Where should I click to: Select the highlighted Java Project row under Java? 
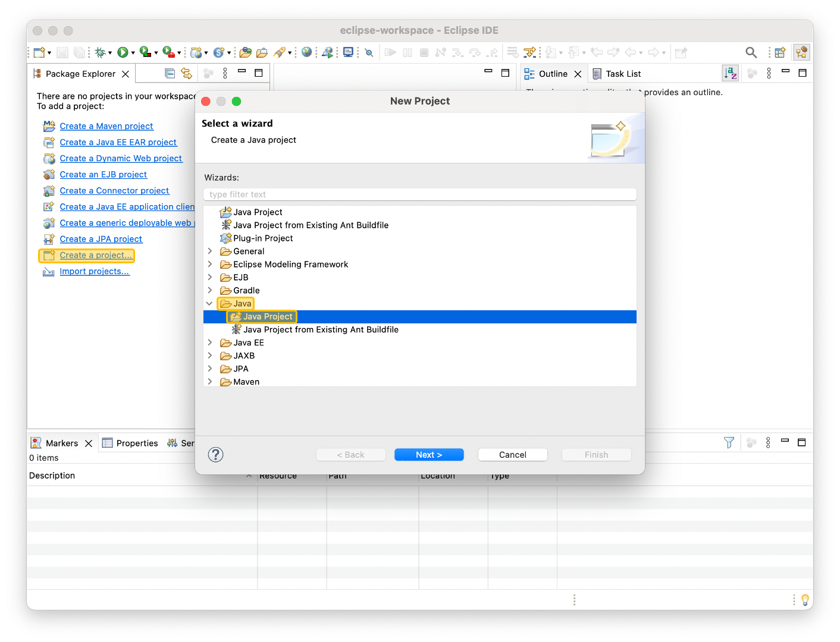420,316
